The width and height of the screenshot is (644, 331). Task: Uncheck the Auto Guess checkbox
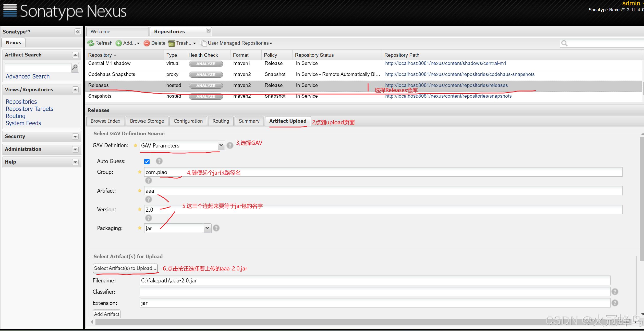click(147, 162)
